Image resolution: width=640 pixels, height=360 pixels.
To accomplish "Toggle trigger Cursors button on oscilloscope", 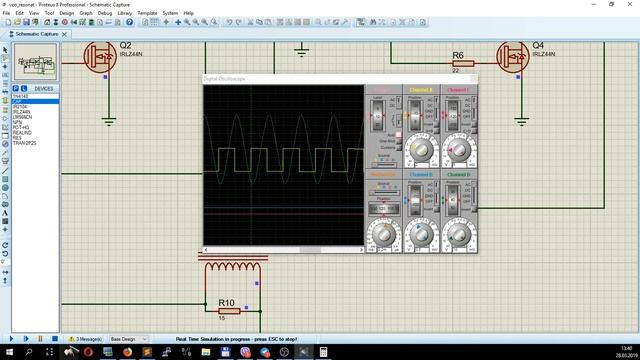I will click(398, 148).
